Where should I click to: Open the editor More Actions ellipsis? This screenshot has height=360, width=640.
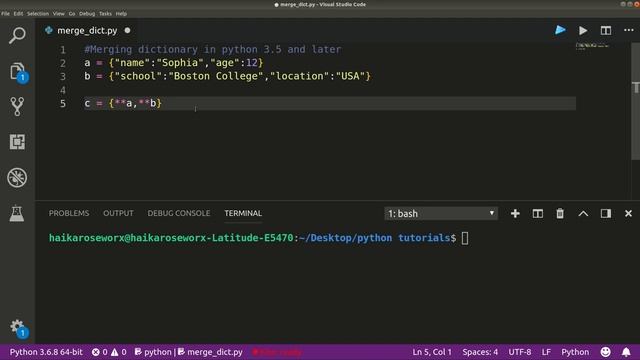tap(629, 30)
